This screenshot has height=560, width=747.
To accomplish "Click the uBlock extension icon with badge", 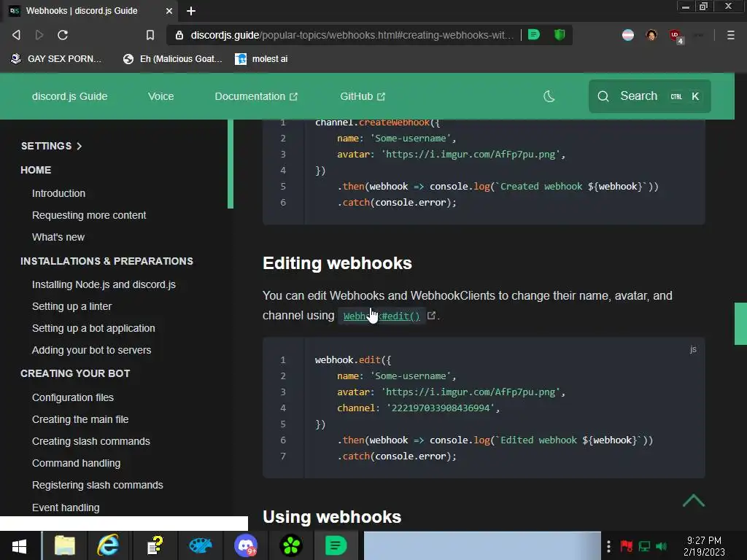I will pos(676,36).
